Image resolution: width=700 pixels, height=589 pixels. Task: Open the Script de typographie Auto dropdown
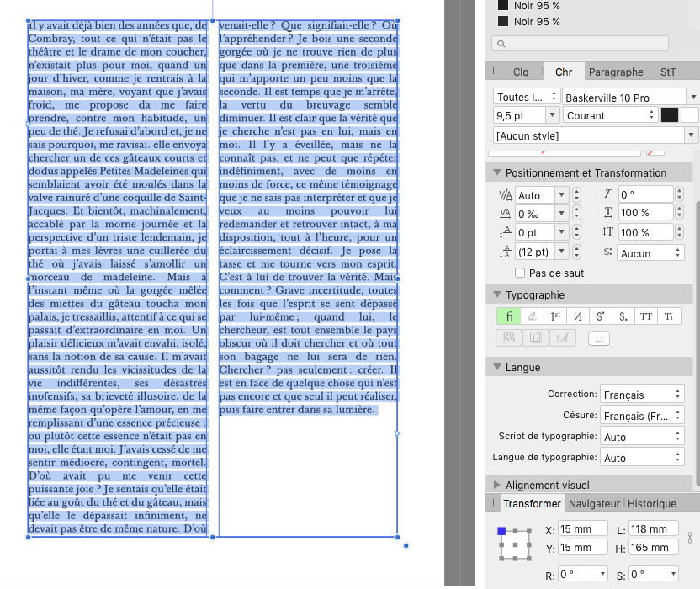[642, 436]
